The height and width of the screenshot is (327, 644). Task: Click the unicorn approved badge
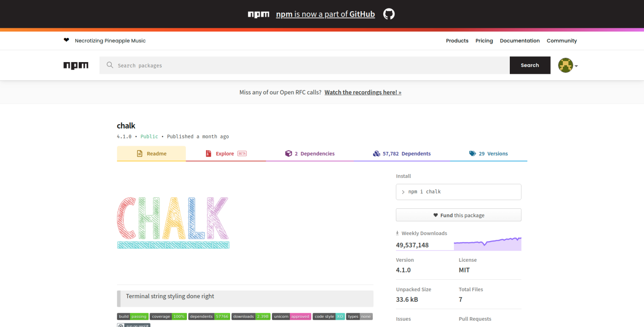tap(292, 316)
